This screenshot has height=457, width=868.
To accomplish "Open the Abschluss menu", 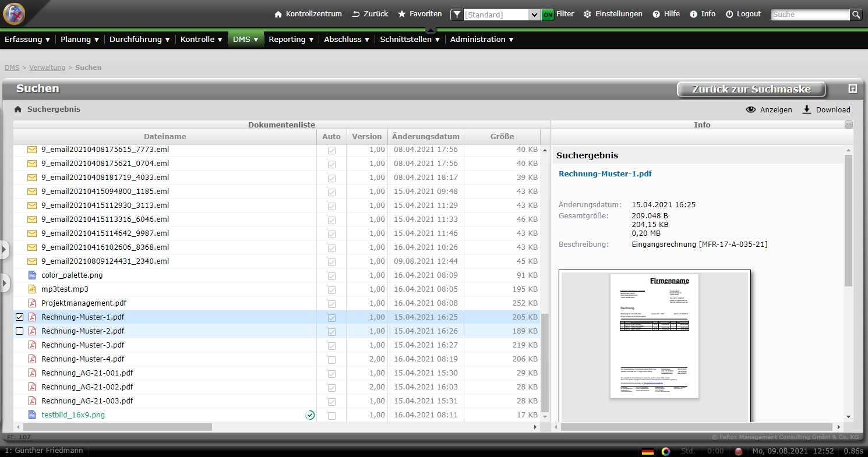I will point(347,40).
